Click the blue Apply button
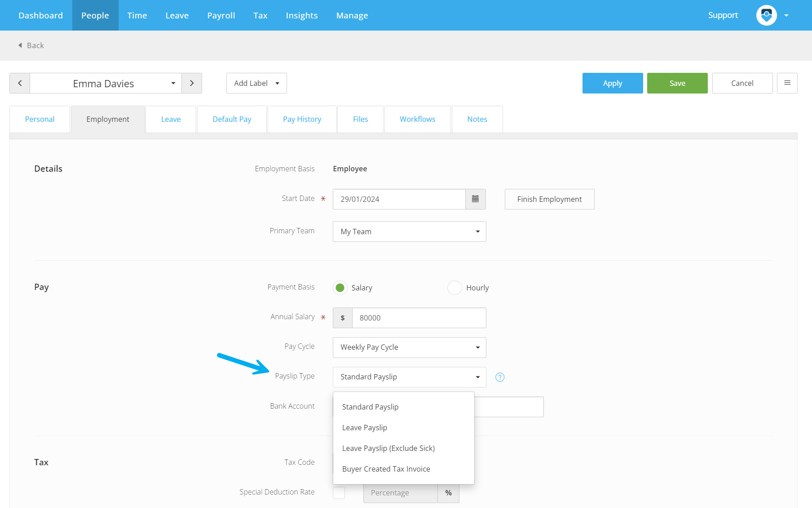The width and height of the screenshot is (812, 508). (613, 83)
